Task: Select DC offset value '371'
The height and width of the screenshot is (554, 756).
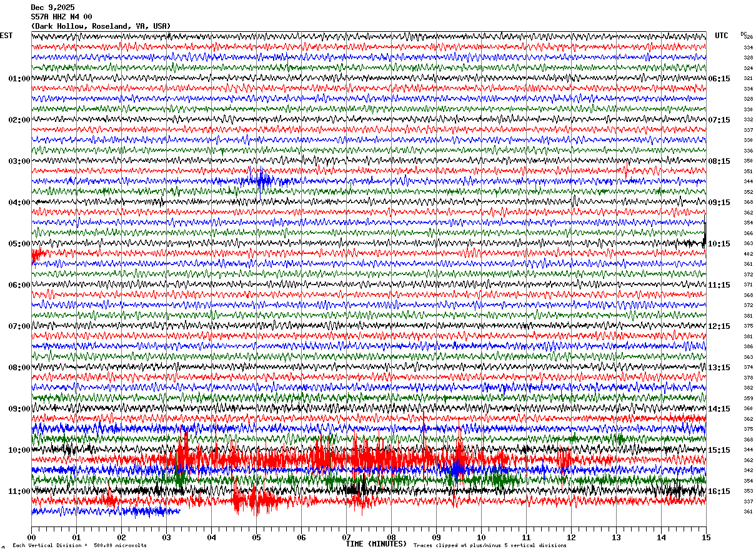Action: [x=748, y=285]
